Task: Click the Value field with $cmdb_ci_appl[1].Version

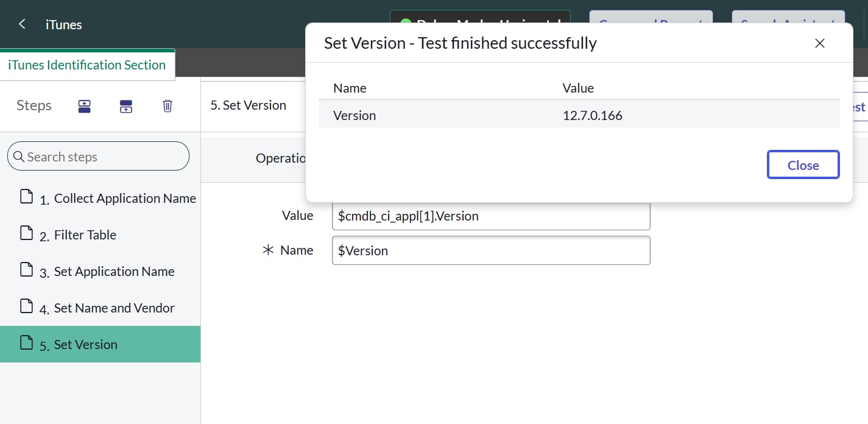Action: (491, 216)
